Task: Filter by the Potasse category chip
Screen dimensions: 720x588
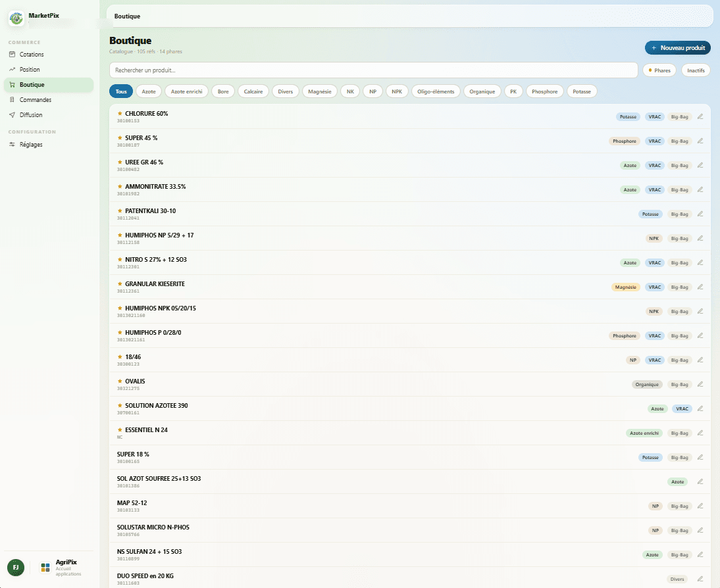Action: 582,91
